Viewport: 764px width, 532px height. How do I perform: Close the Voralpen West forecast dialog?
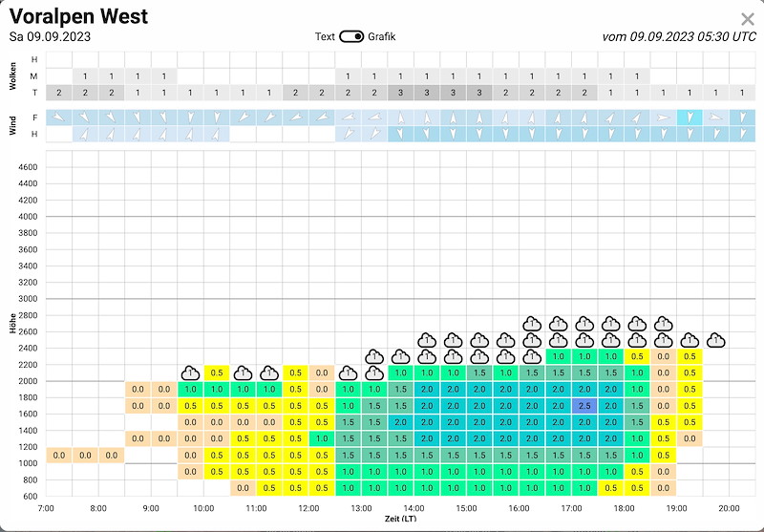click(748, 19)
